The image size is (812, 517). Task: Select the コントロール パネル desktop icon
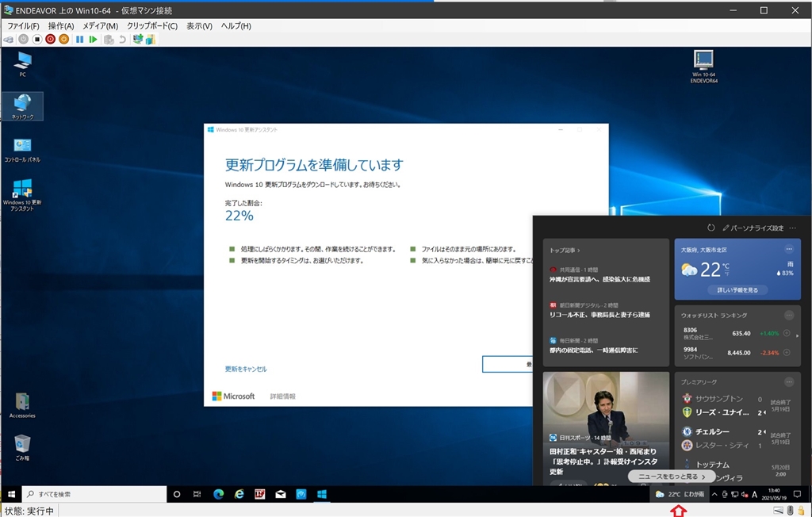pyautogui.click(x=22, y=150)
